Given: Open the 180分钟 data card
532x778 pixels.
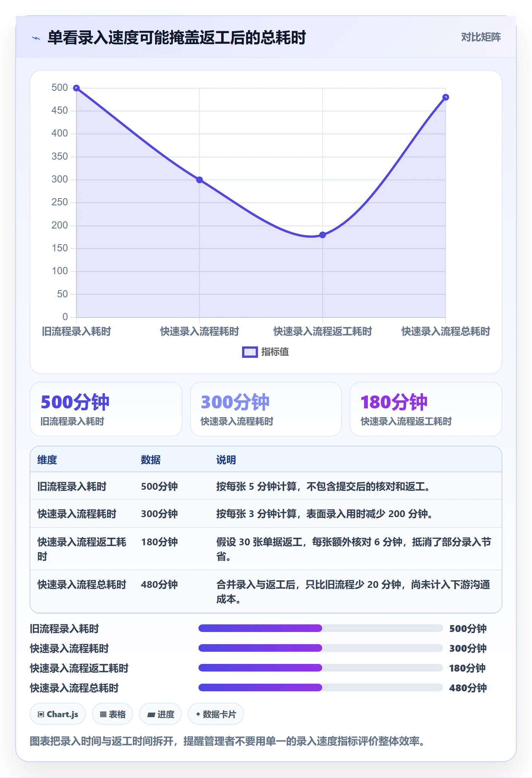Looking at the screenshot, I should 426,409.
